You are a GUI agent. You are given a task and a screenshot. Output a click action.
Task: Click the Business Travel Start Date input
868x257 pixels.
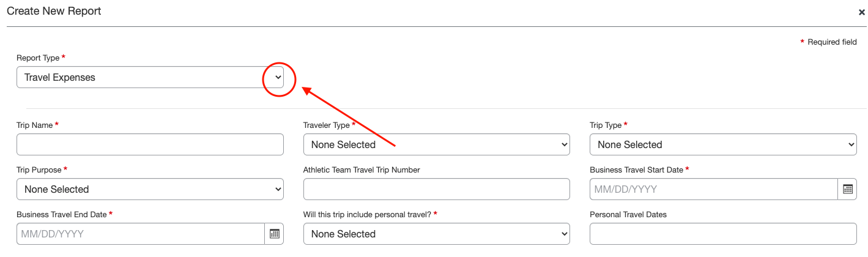713,189
